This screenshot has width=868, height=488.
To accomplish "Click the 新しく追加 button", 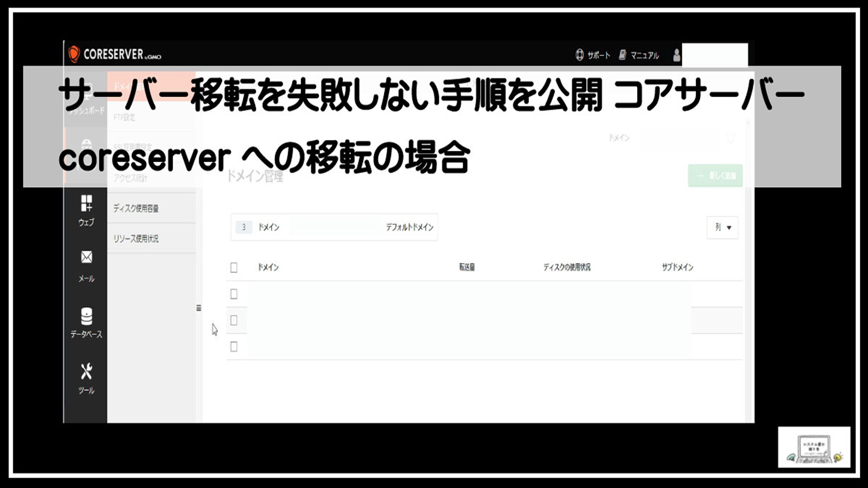I will coord(715,176).
